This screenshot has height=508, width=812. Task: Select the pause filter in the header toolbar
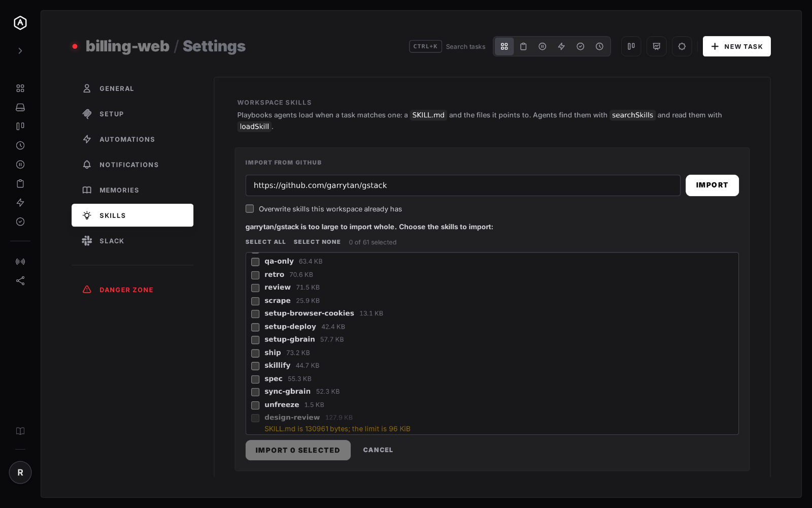pyautogui.click(x=543, y=46)
